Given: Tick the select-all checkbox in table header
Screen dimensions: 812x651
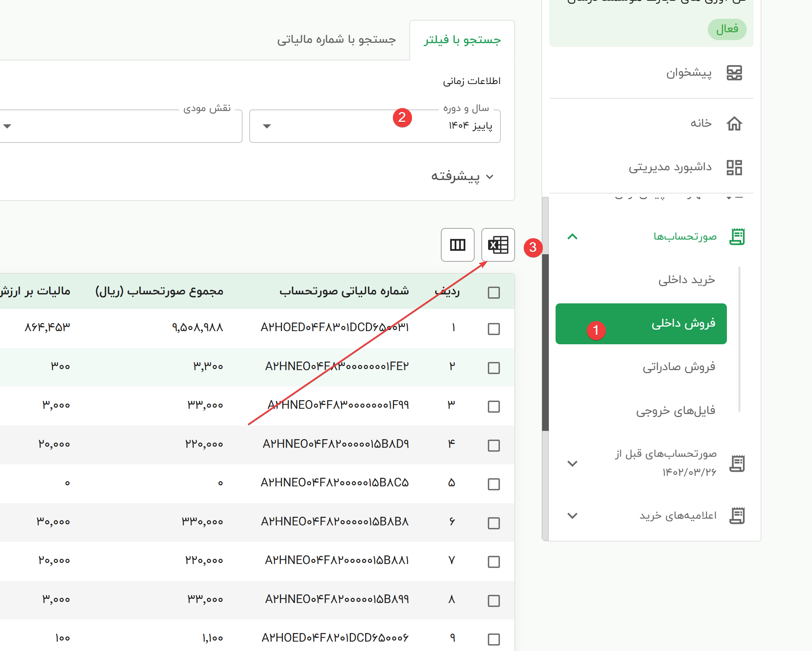Looking at the screenshot, I should (x=493, y=292).
